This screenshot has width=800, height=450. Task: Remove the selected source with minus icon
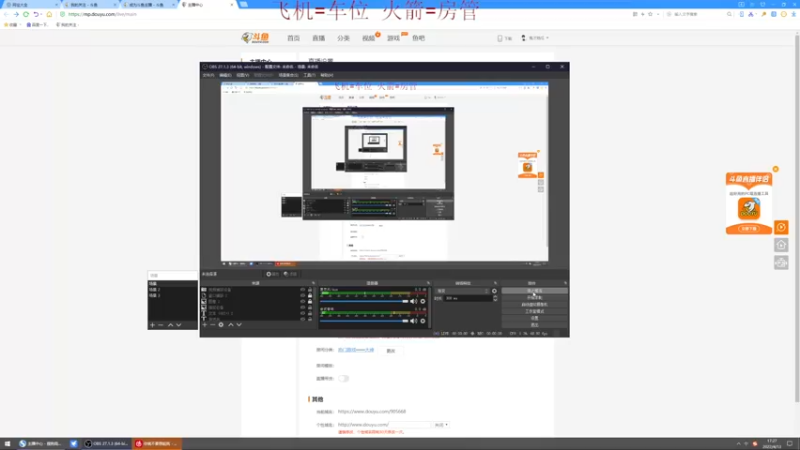tap(213, 324)
